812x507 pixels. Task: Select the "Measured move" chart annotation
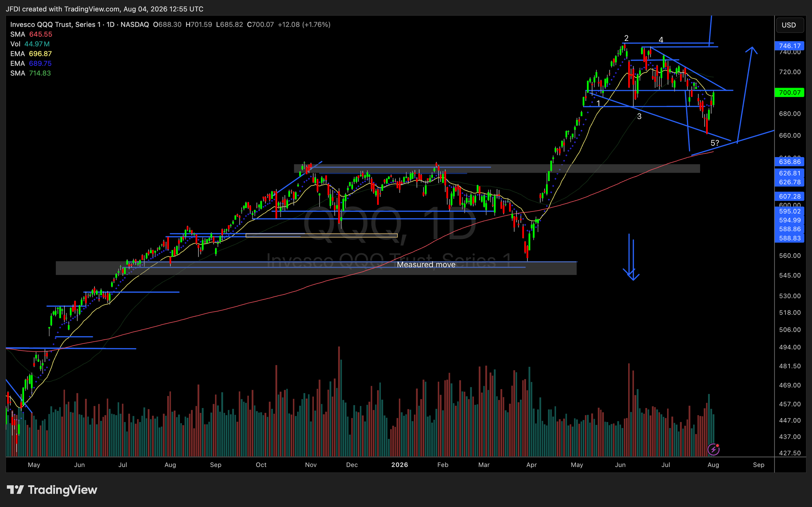[426, 265]
